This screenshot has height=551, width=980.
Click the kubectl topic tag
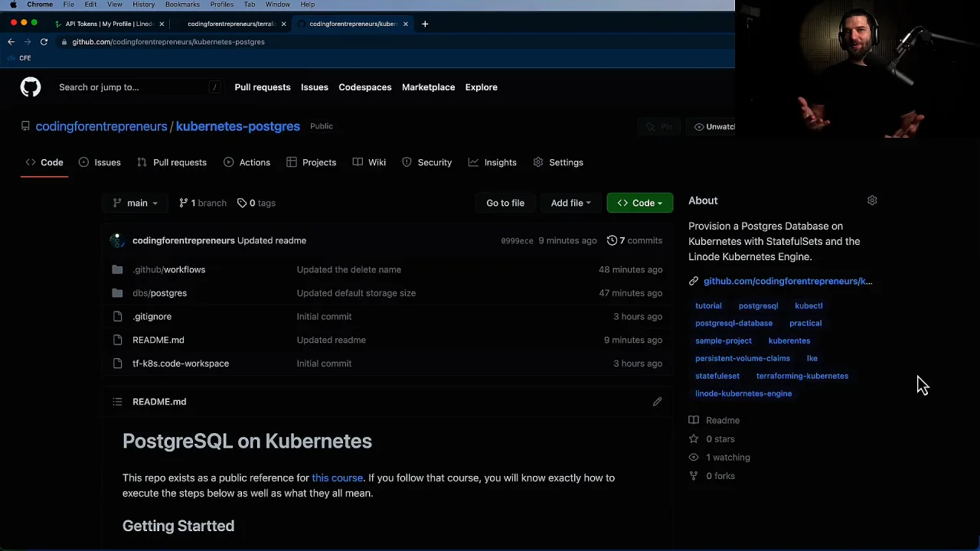click(808, 306)
